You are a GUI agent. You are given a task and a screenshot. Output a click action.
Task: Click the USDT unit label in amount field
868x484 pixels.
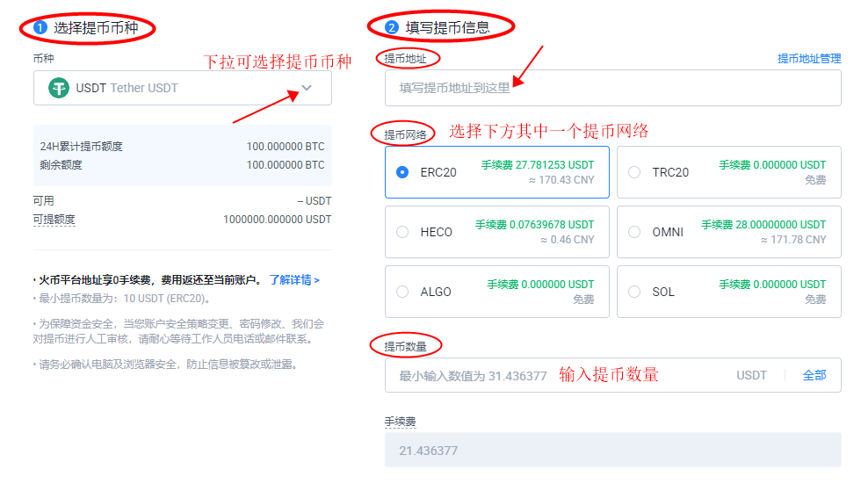coord(751,375)
